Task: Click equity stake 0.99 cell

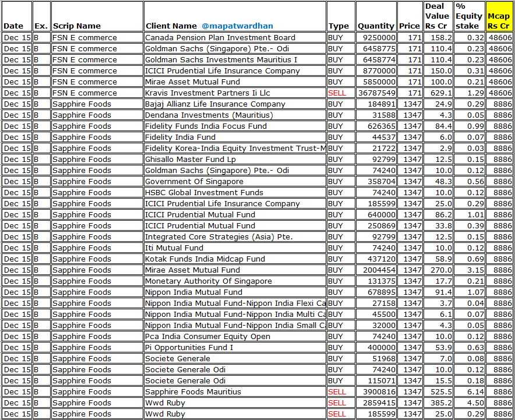Action: pos(469,126)
